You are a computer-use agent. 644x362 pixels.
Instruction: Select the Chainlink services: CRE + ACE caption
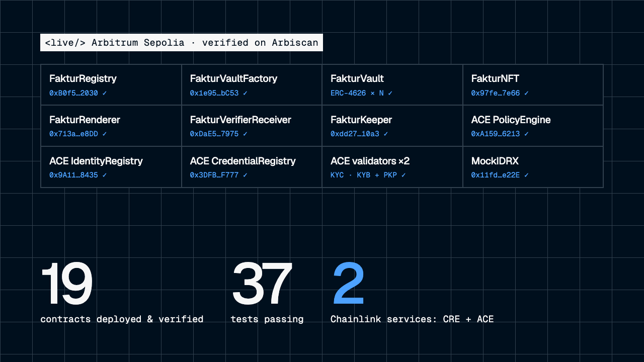point(412,319)
